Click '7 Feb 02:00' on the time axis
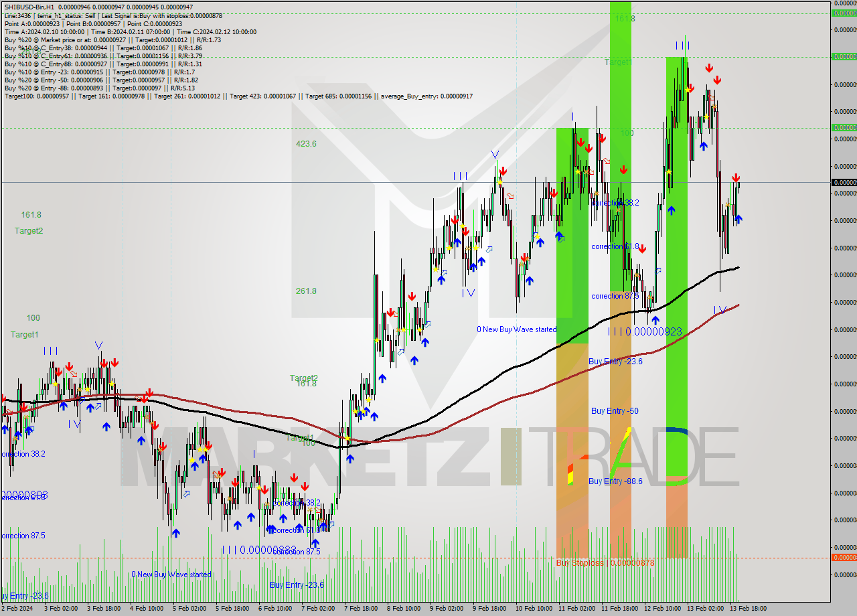The width and height of the screenshot is (857, 616). tap(318, 609)
